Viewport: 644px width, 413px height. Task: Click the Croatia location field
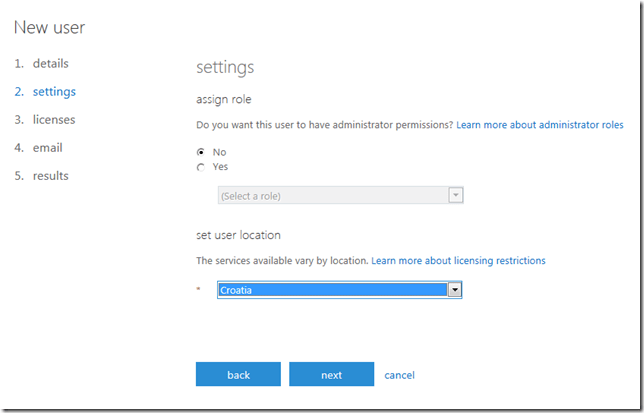coord(332,289)
